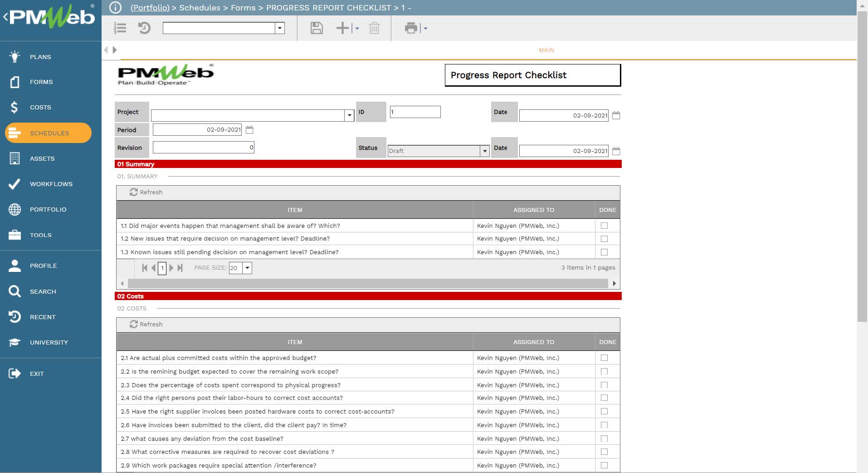Screen dimensions: 868x473
Task: Select Workflows in the left sidebar
Action: click(x=51, y=184)
